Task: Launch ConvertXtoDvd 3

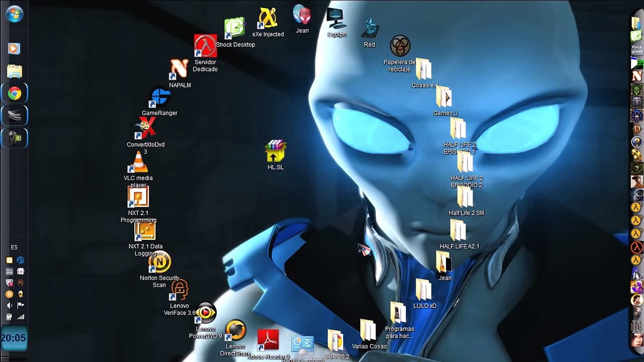Action: tap(145, 128)
